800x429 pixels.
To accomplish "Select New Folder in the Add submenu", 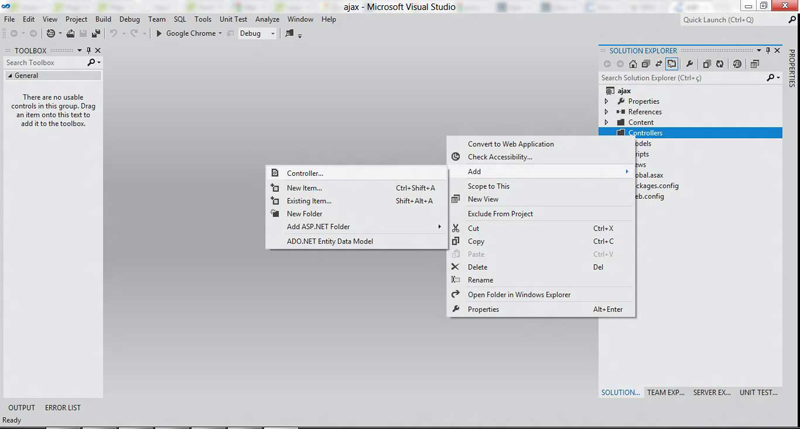I will [356, 214].
